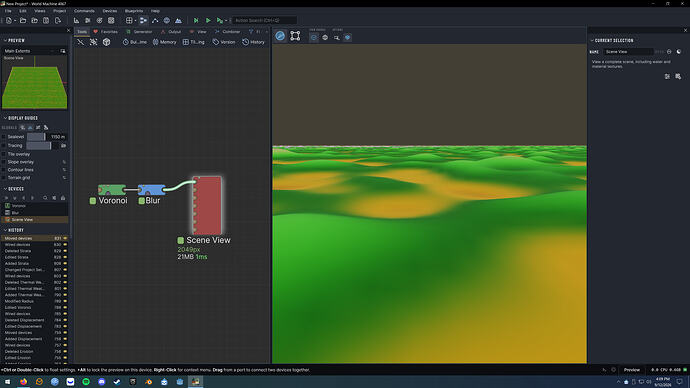690x388 pixels.
Task: Enable the Tile overlay checkbox
Action: pyautogui.click(x=4, y=154)
